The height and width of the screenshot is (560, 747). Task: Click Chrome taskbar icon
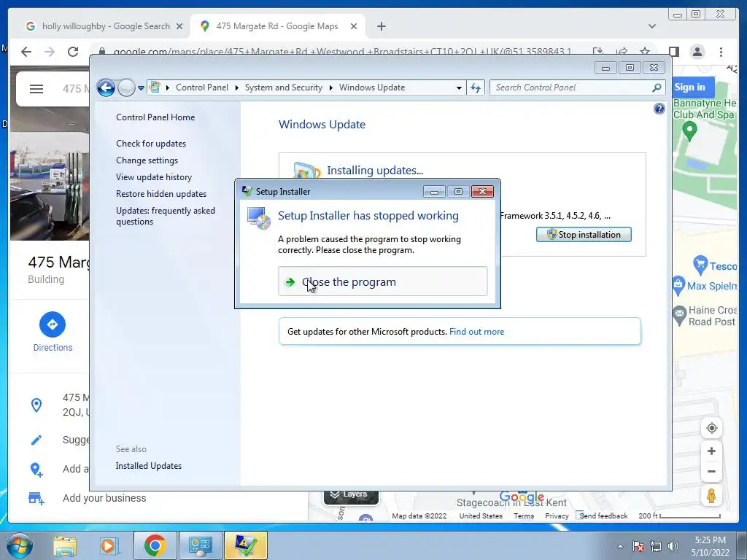tap(155, 545)
